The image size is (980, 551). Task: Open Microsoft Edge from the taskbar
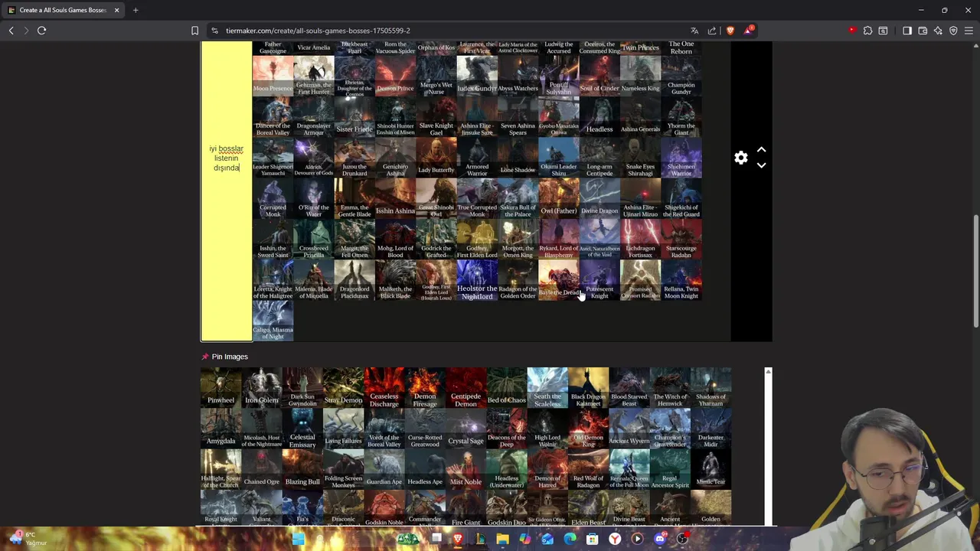tap(570, 539)
